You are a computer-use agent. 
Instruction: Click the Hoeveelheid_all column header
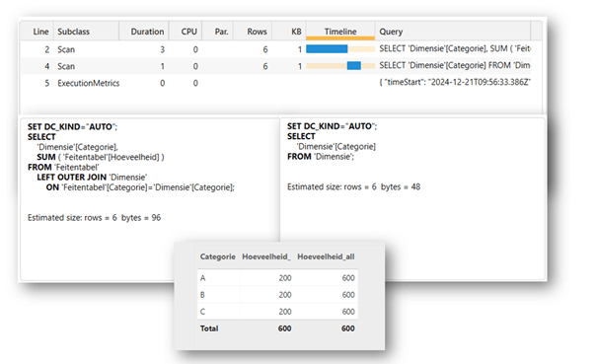(x=326, y=256)
